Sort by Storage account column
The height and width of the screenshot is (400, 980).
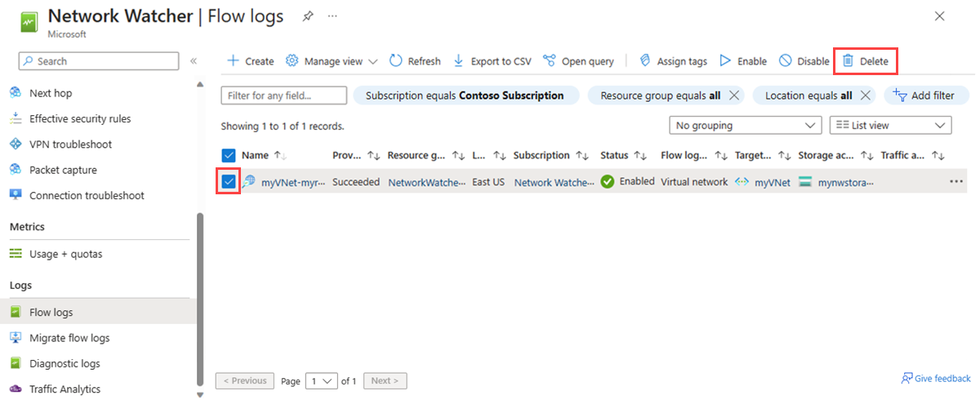[x=836, y=155]
